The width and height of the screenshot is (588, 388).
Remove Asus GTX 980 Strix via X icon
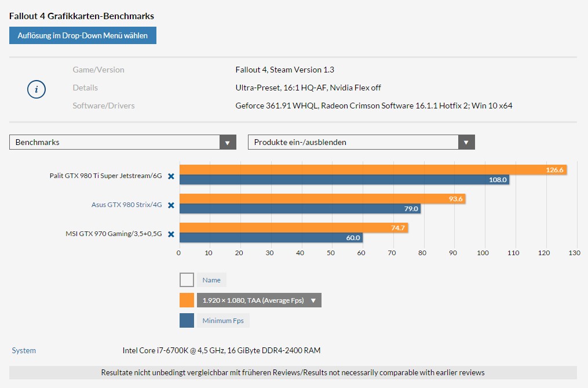pyautogui.click(x=171, y=205)
